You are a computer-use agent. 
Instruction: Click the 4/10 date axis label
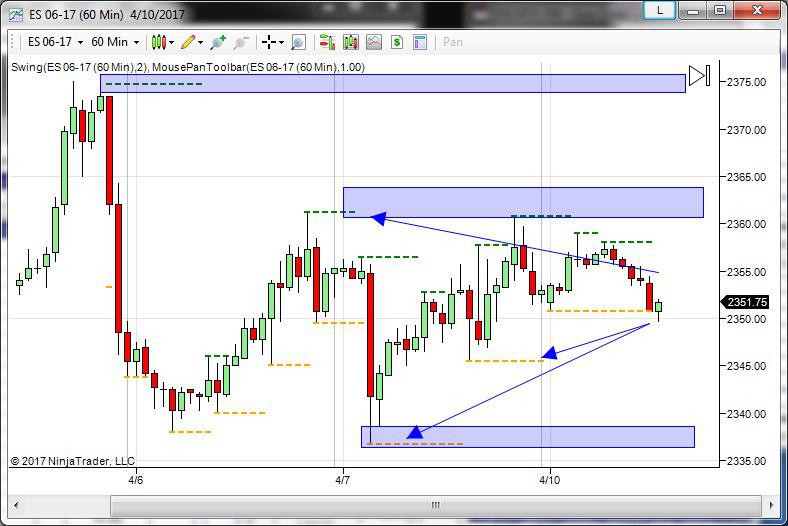(549, 480)
